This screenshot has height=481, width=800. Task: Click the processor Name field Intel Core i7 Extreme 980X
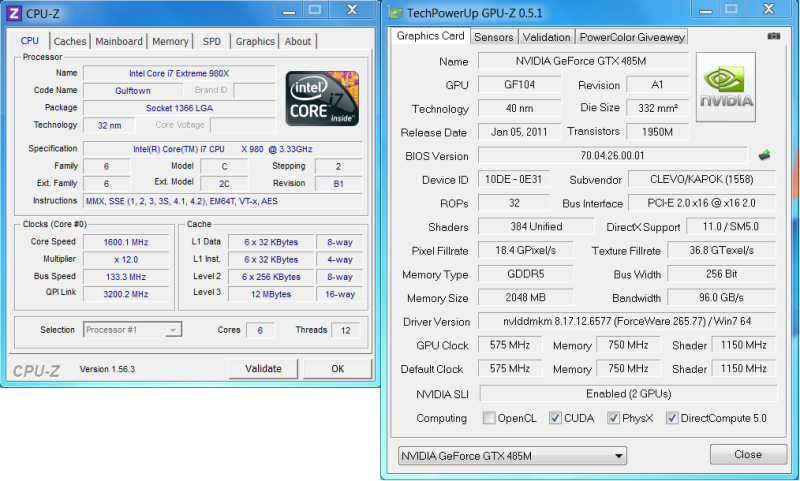179,73
